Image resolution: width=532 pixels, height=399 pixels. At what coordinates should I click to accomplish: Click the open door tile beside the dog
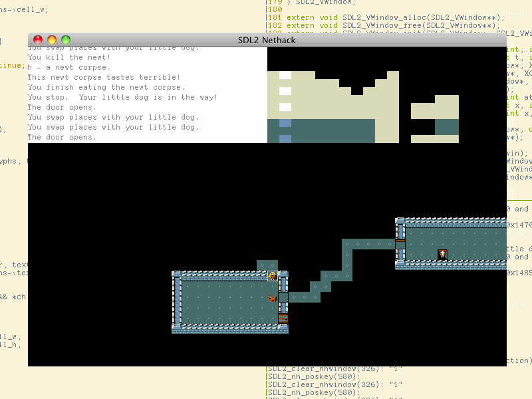tap(283, 297)
